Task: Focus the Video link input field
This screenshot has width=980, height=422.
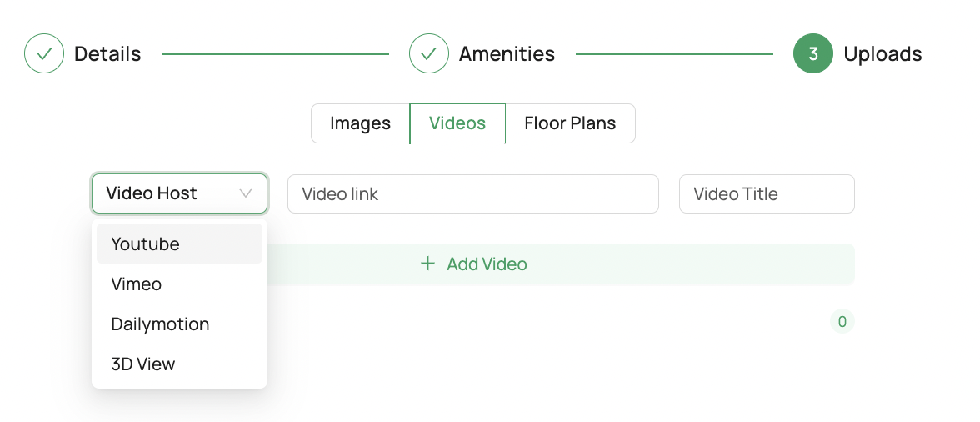Action: pos(473,193)
